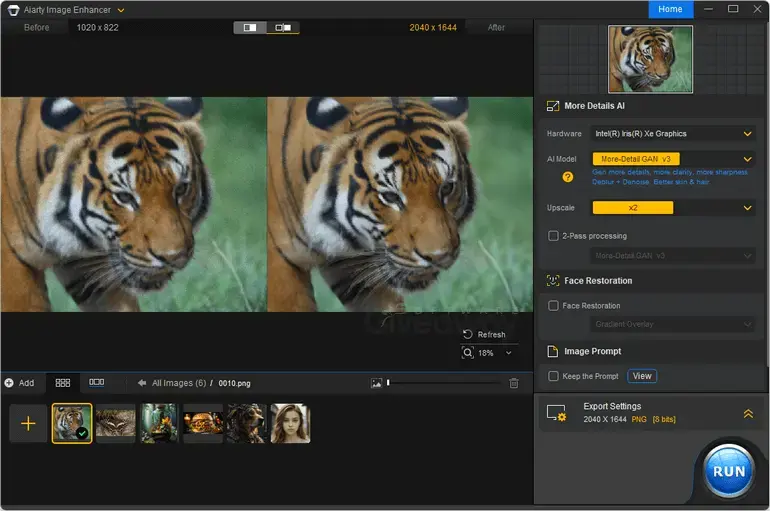Click the Upscale label

(x=560, y=208)
